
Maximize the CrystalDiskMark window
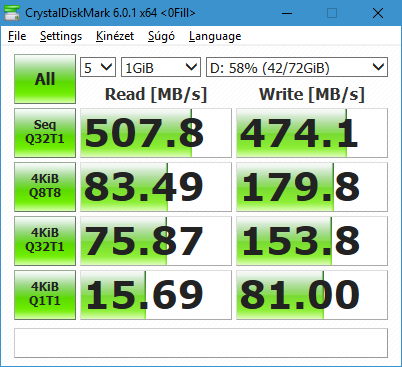pos(332,13)
